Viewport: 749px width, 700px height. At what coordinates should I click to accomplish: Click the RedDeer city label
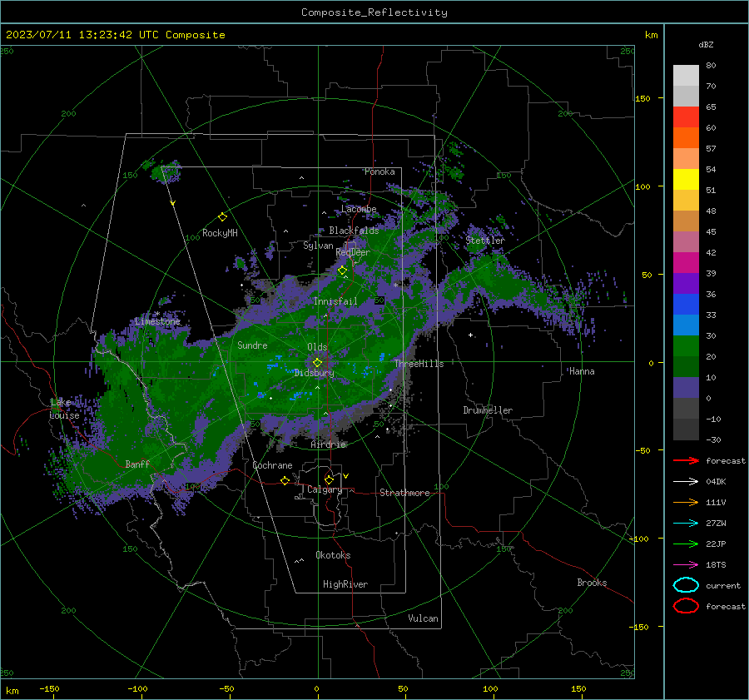click(x=353, y=252)
